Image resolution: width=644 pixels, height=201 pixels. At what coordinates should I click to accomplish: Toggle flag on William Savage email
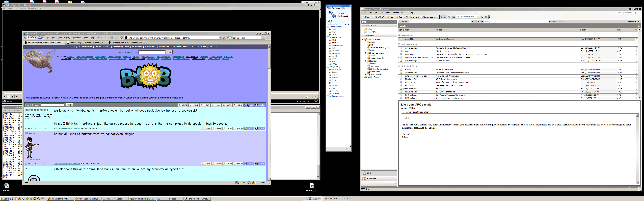636,61
